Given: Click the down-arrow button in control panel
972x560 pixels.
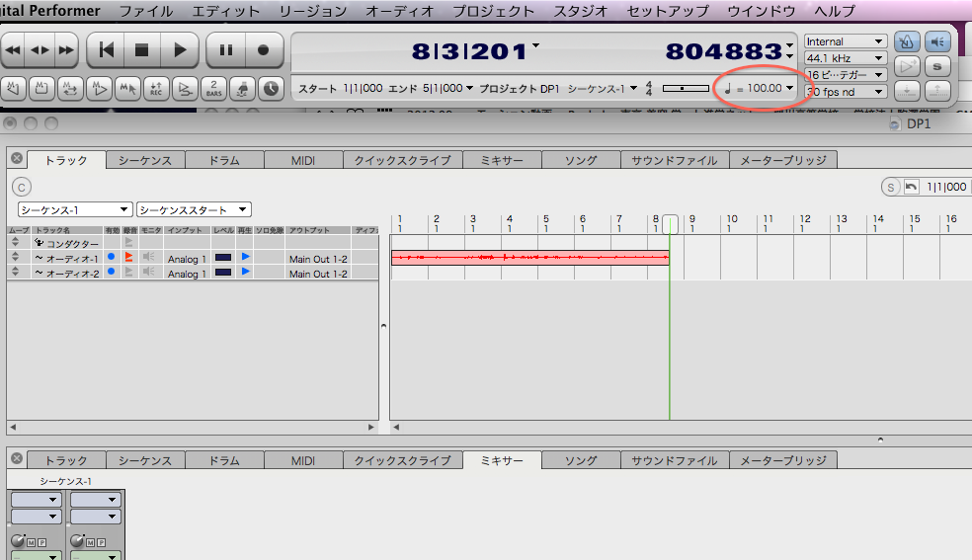Looking at the screenshot, I should pyautogui.click(x=907, y=91).
